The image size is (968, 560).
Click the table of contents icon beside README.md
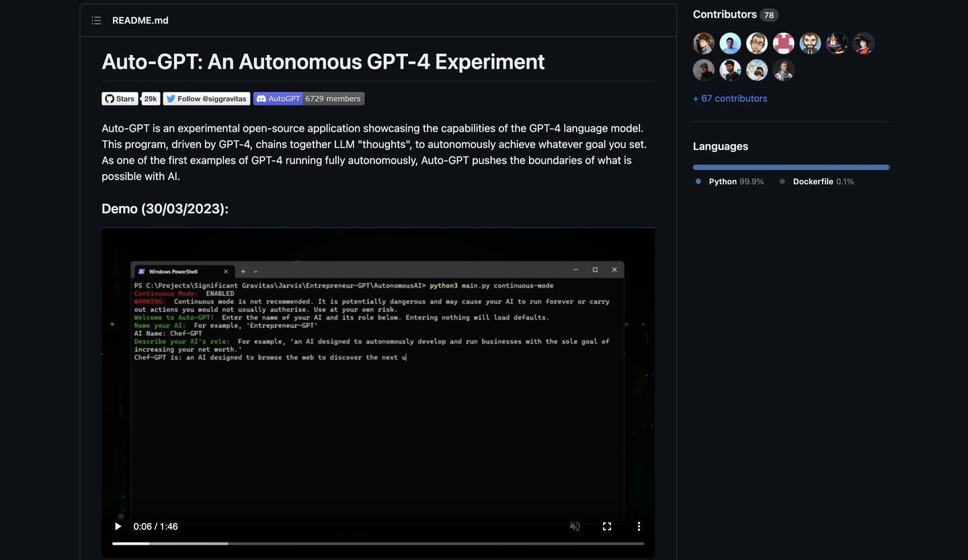click(96, 20)
